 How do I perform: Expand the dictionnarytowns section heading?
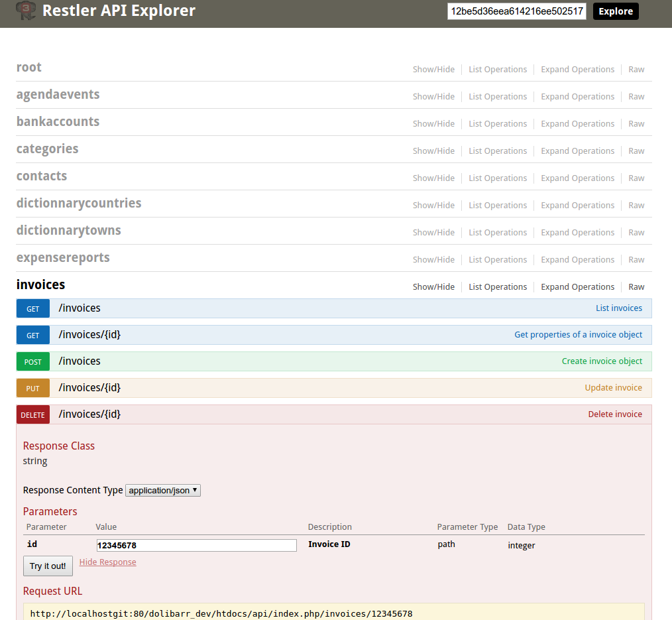[68, 230]
